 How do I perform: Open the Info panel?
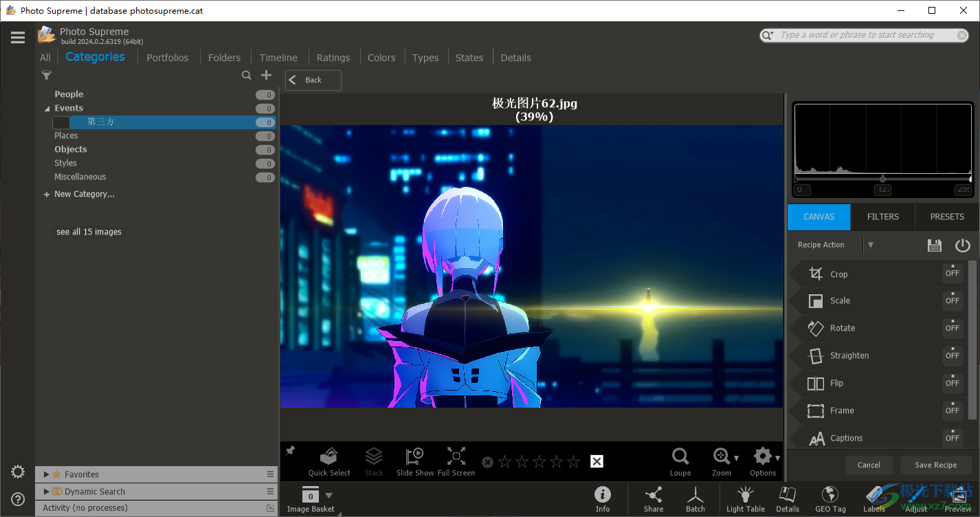coord(603,499)
